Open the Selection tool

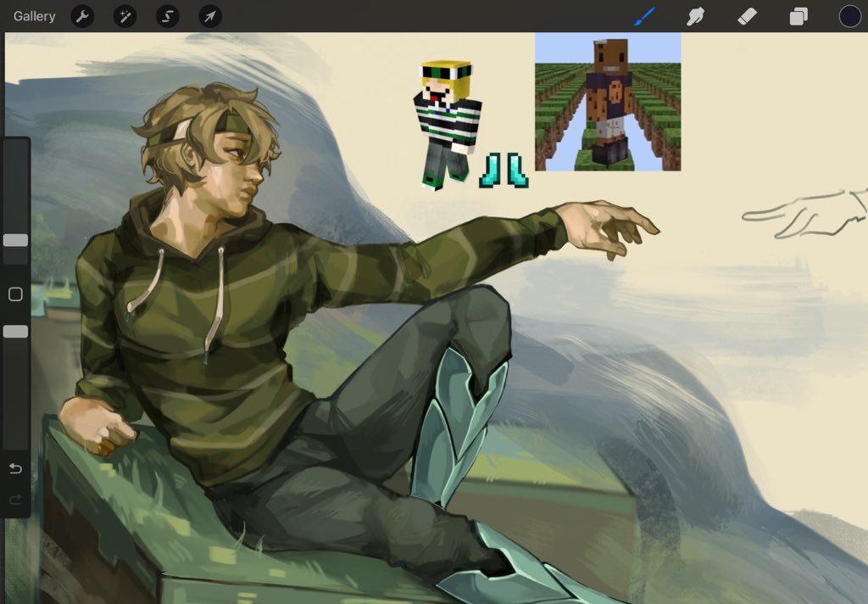[167, 15]
